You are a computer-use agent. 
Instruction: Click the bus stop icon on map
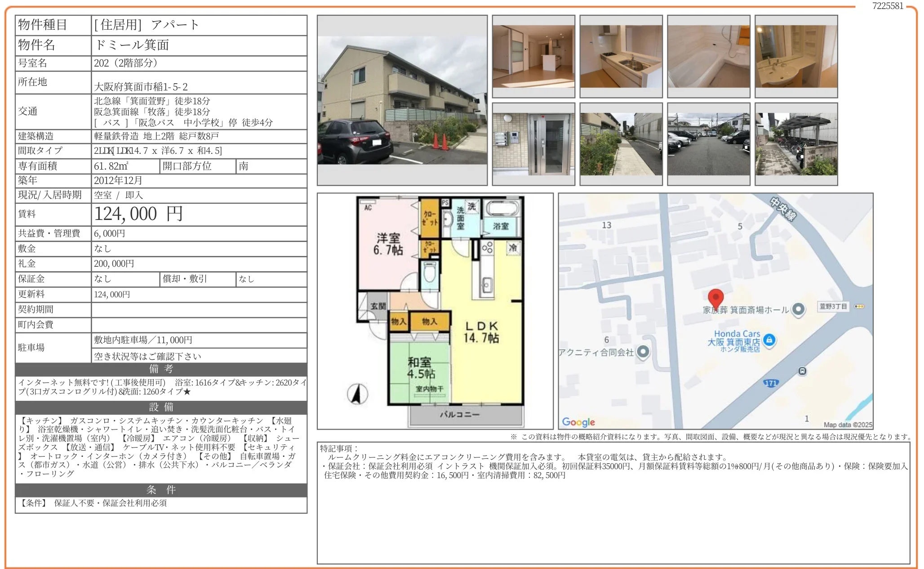(x=802, y=371)
